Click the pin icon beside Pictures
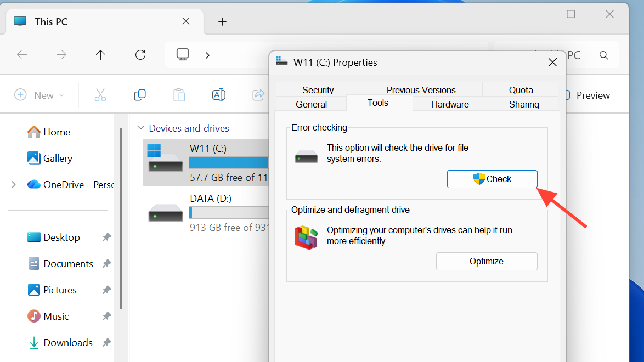This screenshot has height=362, width=644. pyautogui.click(x=106, y=290)
